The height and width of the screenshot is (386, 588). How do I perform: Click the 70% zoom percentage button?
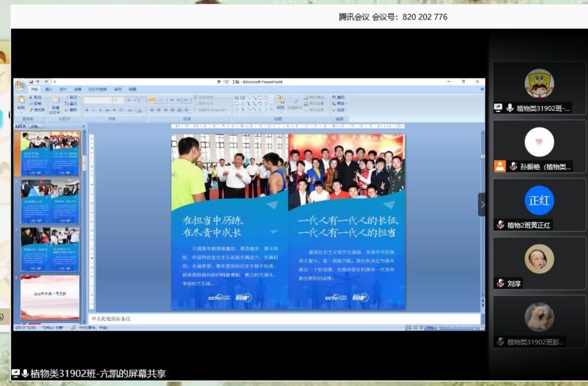pyautogui.click(x=430, y=327)
